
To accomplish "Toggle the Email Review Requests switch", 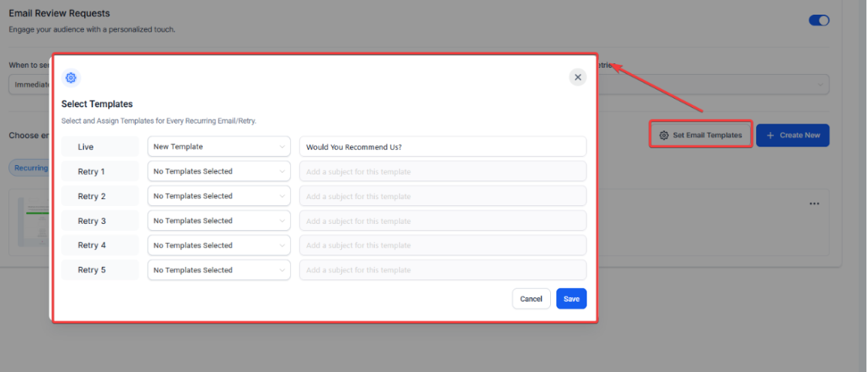I will pyautogui.click(x=818, y=21).
